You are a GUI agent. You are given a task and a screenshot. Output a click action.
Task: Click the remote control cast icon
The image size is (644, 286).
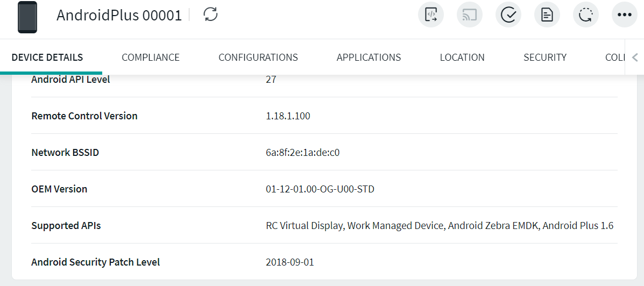pyautogui.click(x=470, y=15)
